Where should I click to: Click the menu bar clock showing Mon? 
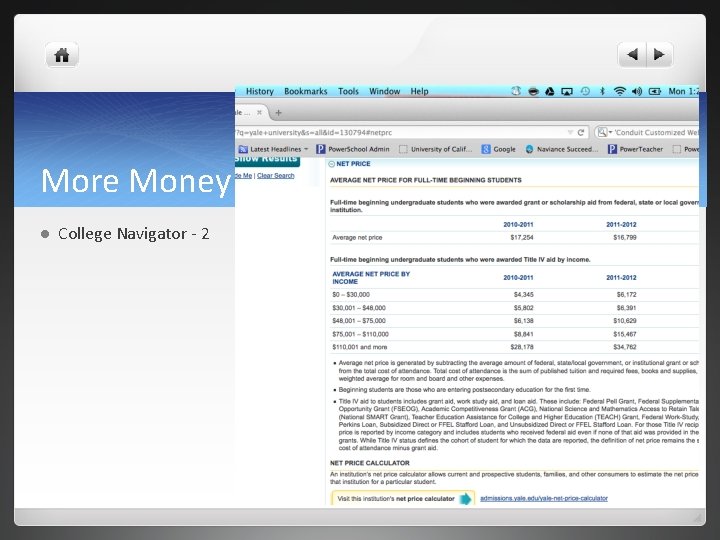(683, 91)
